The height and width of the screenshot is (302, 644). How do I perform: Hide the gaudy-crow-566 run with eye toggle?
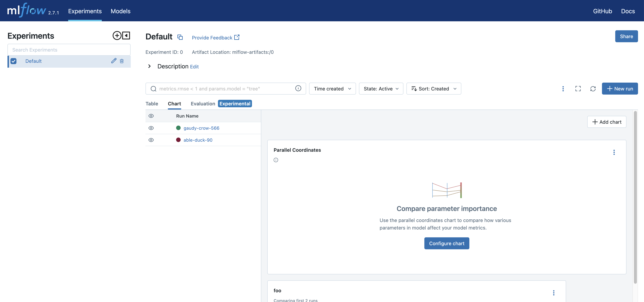tap(151, 128)
